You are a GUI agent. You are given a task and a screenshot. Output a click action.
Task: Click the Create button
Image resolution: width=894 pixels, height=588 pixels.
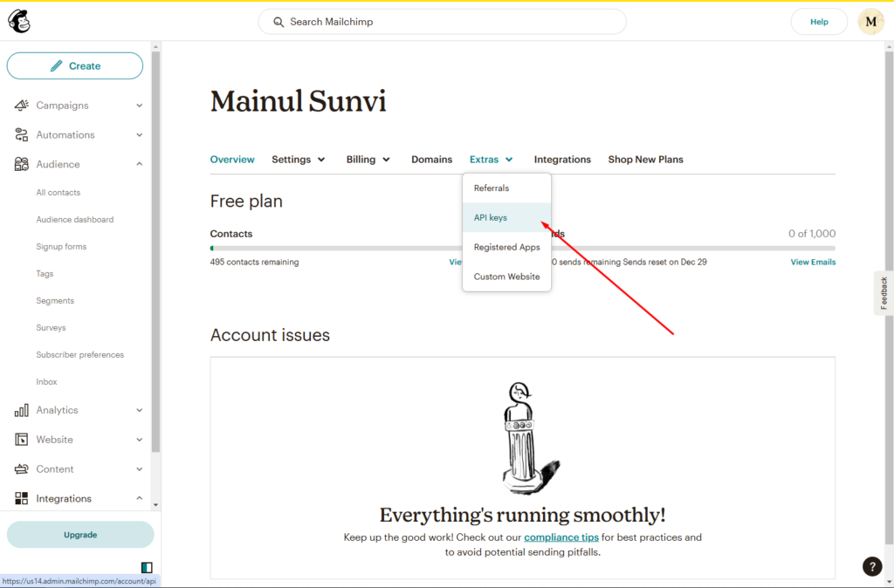tap(75, 65)
